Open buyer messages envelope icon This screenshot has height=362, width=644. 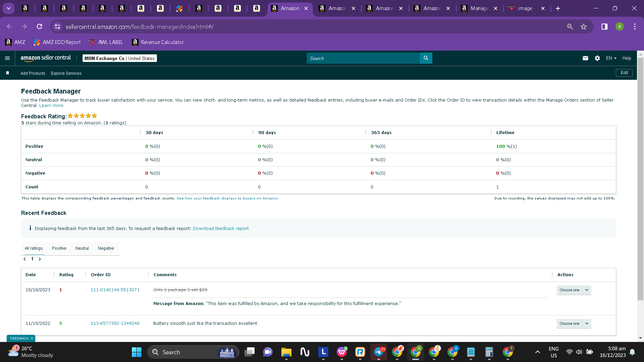(x=585, y=58)
